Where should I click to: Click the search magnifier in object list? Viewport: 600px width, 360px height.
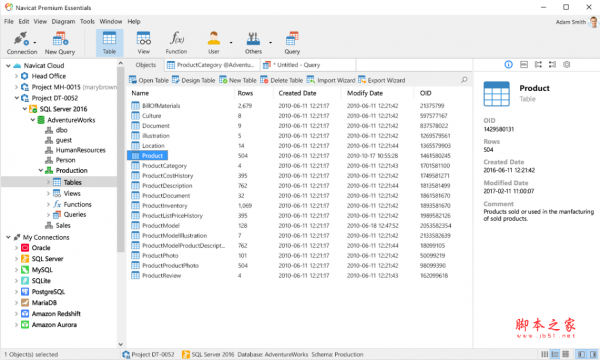point(464,80)
